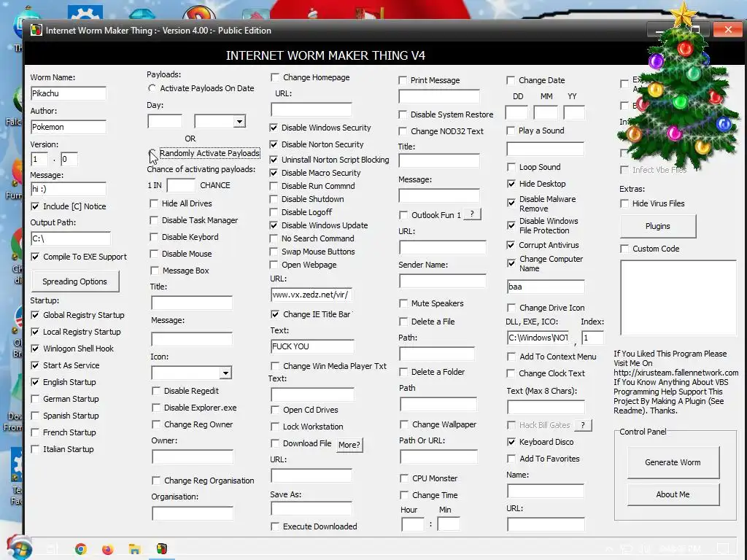Uncheck Winlogon Shell Hook
747x560 pixels.
click(x=35, y=349)
